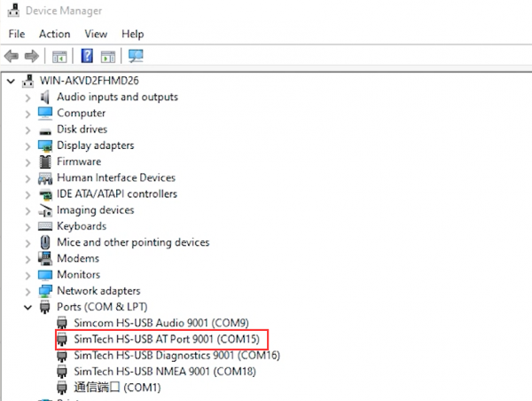Open the View menu
532x401 pixels.
point(96,34)
